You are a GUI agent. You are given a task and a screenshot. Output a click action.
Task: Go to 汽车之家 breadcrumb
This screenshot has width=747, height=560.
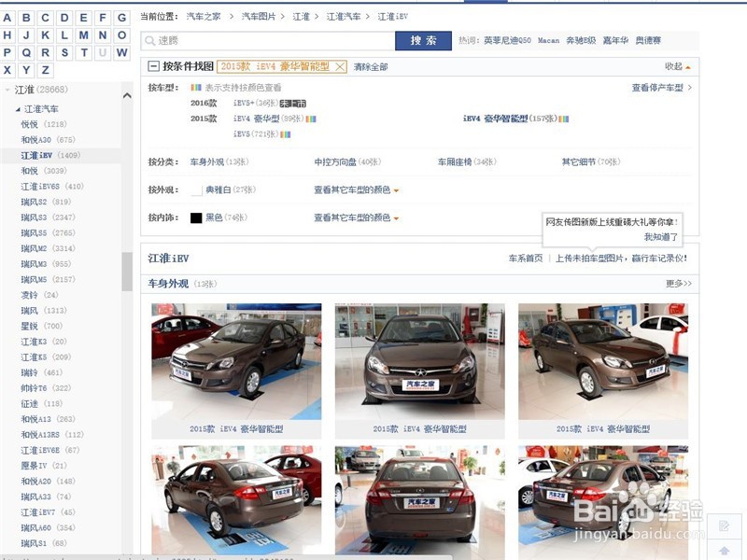[x=204, y=17]
